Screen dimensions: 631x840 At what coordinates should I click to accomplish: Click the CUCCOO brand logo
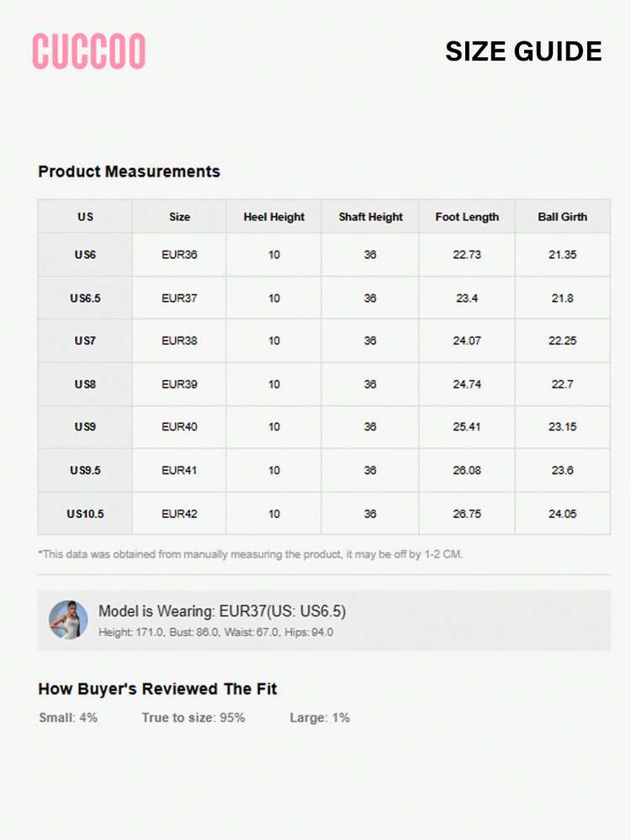pos(89,51)
